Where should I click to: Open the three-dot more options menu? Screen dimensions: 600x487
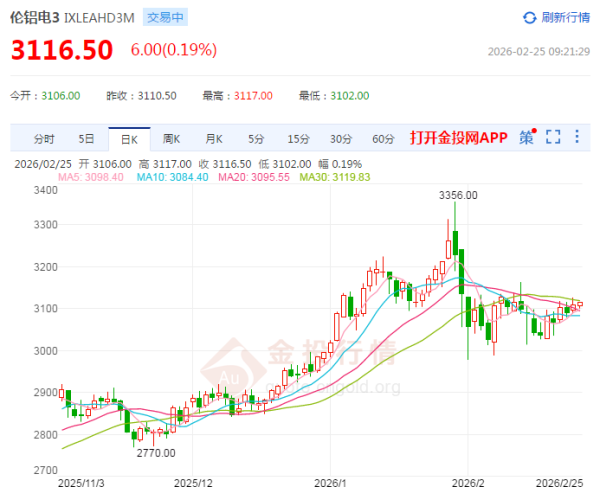[x=577, y=137]
